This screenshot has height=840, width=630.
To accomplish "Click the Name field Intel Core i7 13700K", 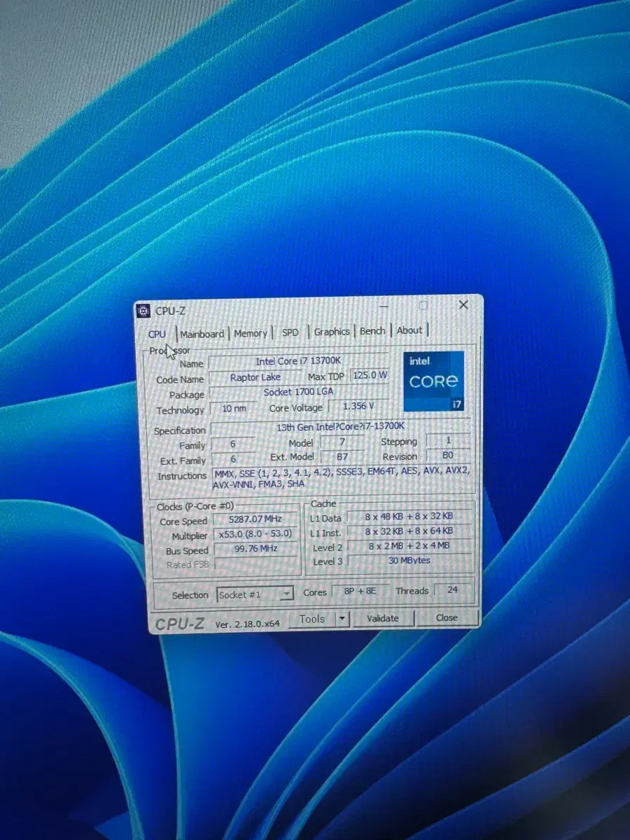I will tap(299, 361).
